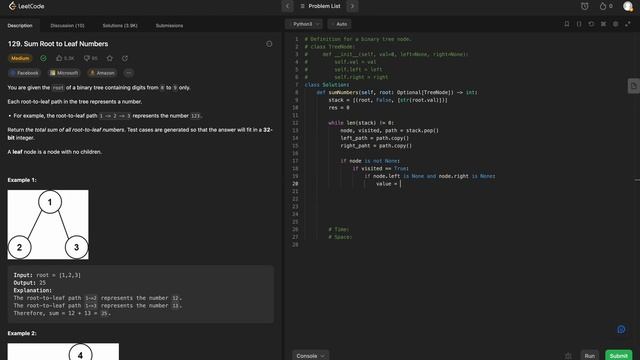Submit the solution
The image size is (640, 360).
[618, 356]
